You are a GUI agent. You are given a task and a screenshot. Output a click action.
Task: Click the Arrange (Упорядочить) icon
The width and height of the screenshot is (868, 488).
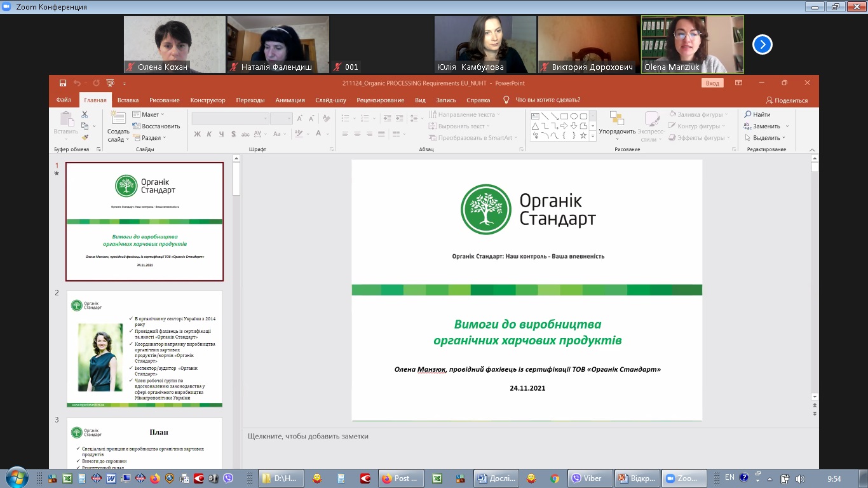(x=616, y=119)
